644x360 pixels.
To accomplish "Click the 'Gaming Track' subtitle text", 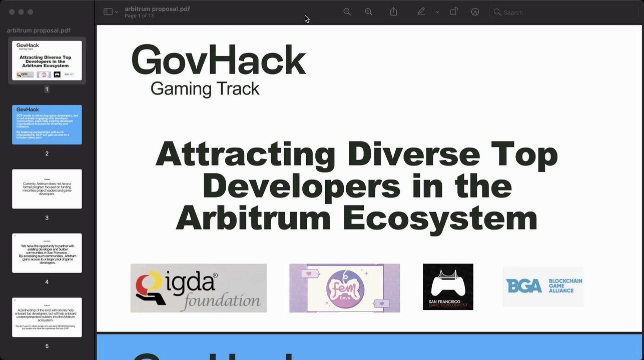I will pos(205,88).
